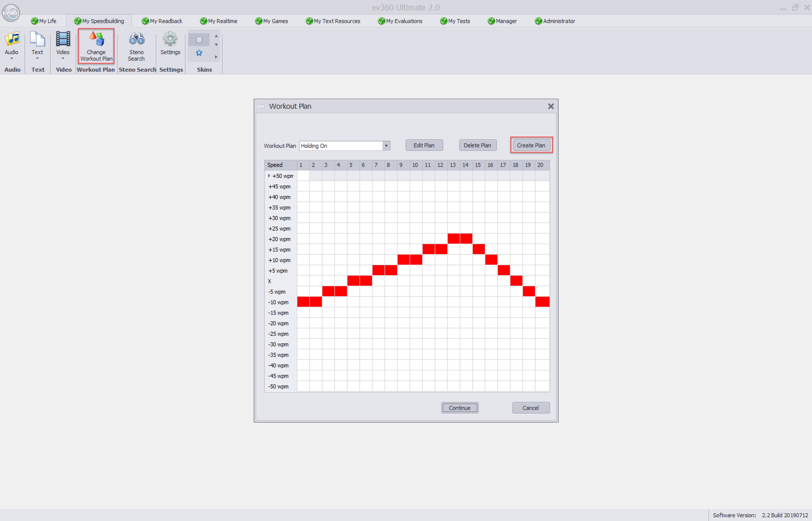Switch to the My Games tab
Viewport: 812px width, 521px height.
click(271, 21)
